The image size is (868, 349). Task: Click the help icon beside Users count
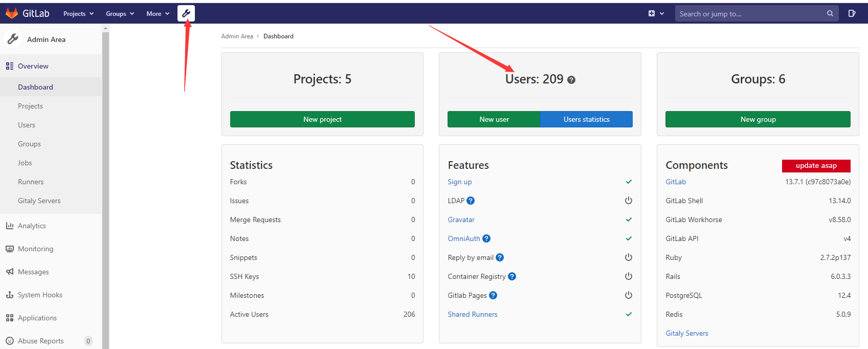coord(571,80)
